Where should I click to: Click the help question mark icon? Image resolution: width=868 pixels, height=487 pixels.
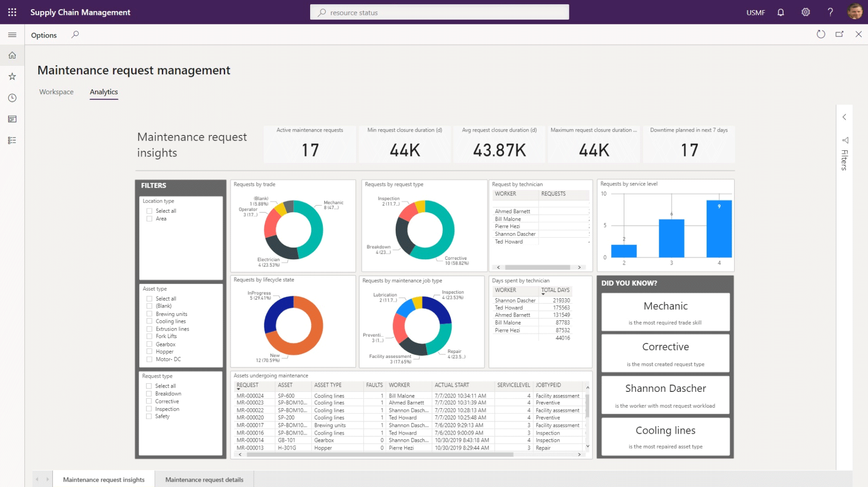[x=830, y=12]
